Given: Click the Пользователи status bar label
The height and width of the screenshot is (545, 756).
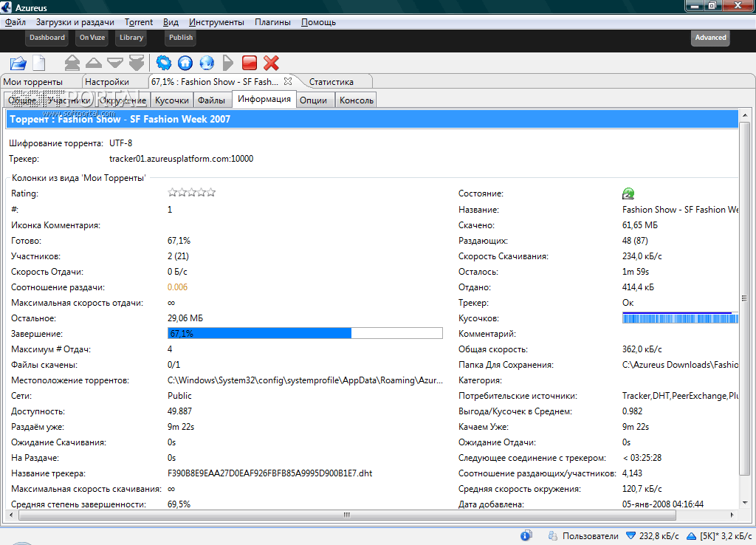Looking at the screenshot, I should [590, 536].
